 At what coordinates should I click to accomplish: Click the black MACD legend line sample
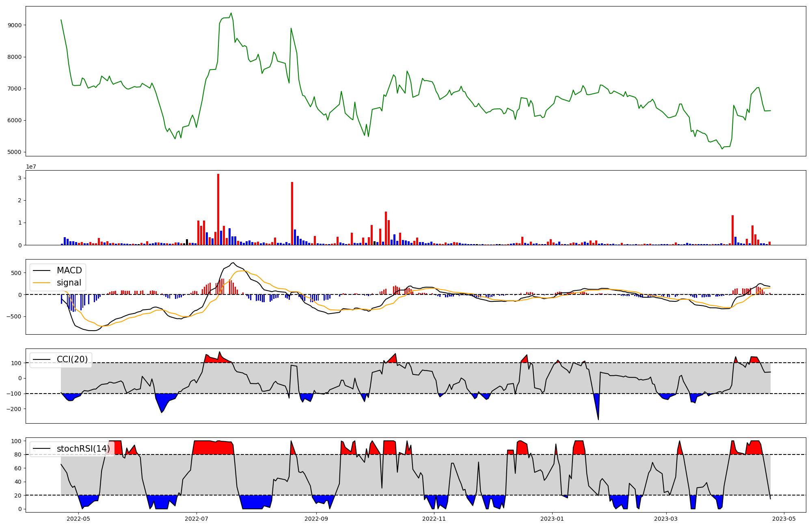click(x=41, y=270)
